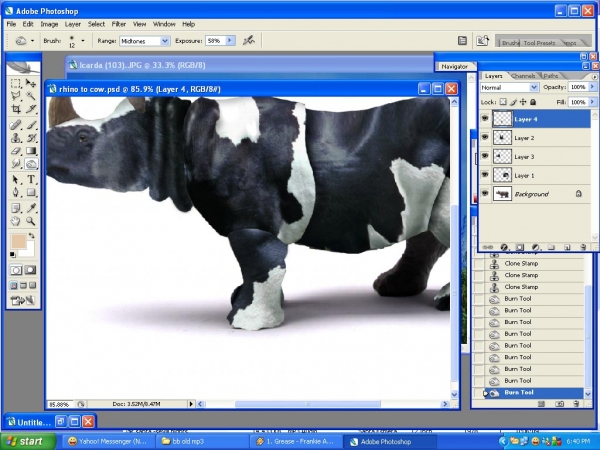Select the Path Selection arrow tool

tap(16, 179)
